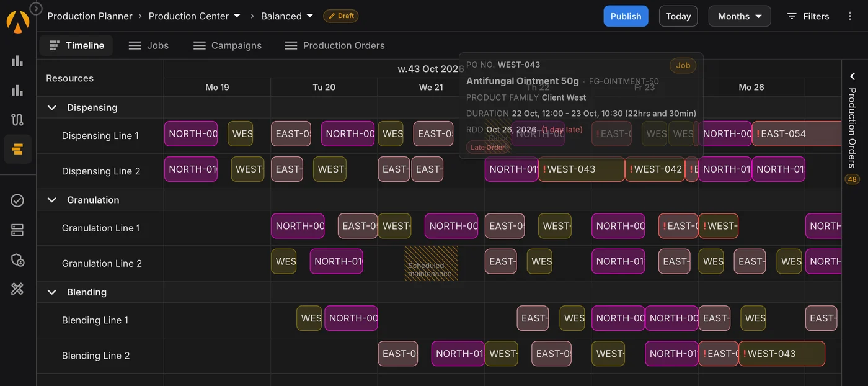The height and width of the screenshot is (386, 868).
Task: Open the shield-lock sidebar icon
Action: (17, 259)
